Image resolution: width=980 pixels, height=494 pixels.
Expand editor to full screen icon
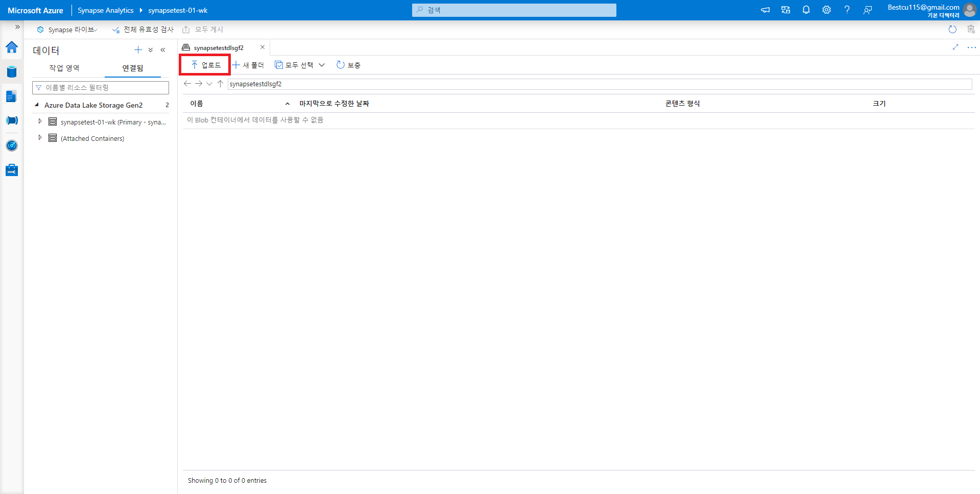955,47
